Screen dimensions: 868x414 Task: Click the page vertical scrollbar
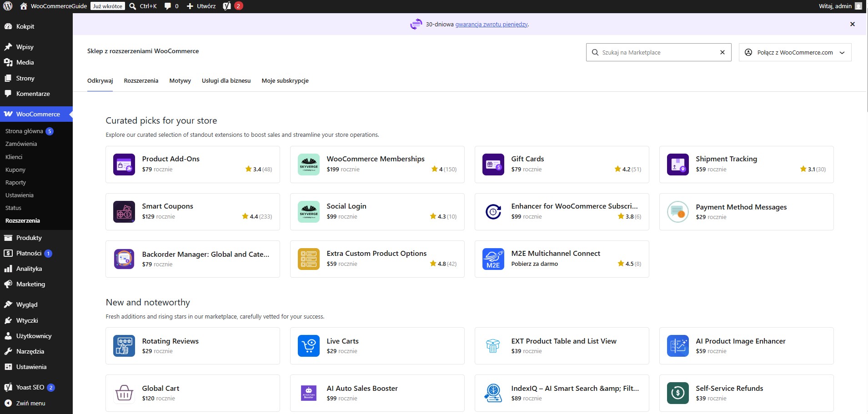click(x=867, y=59)
